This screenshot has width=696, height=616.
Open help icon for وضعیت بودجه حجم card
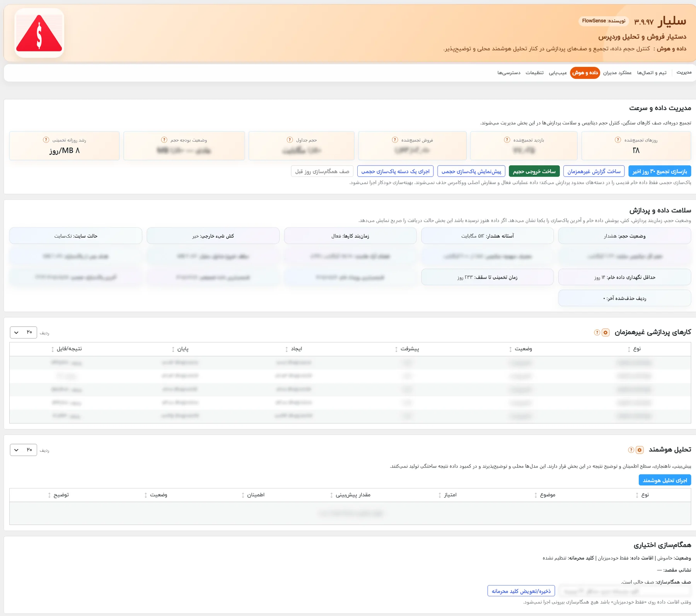[x=164, y=140]
